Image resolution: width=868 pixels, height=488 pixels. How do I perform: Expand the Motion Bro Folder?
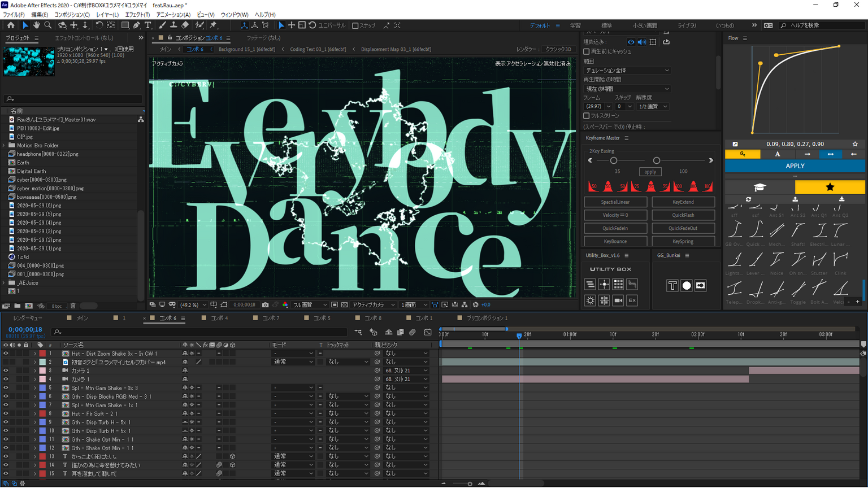4,146
